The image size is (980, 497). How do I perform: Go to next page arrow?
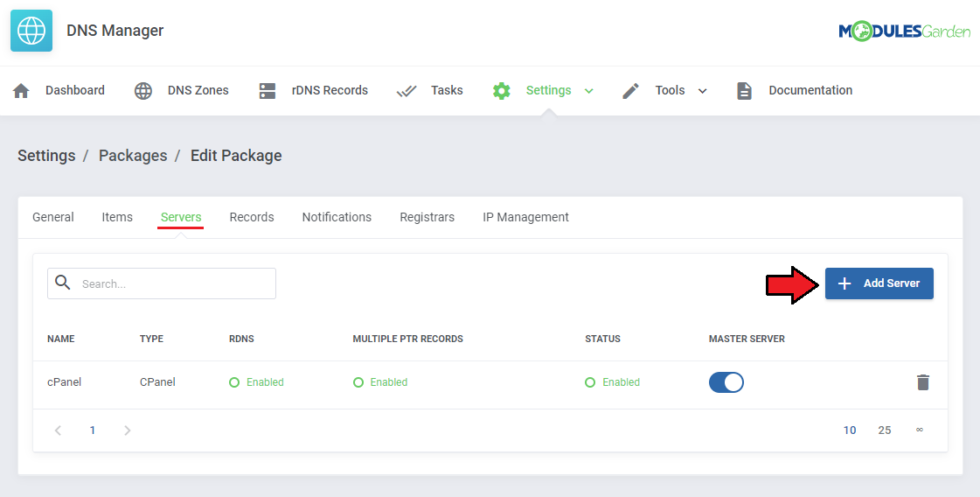[x=128, y=430]
